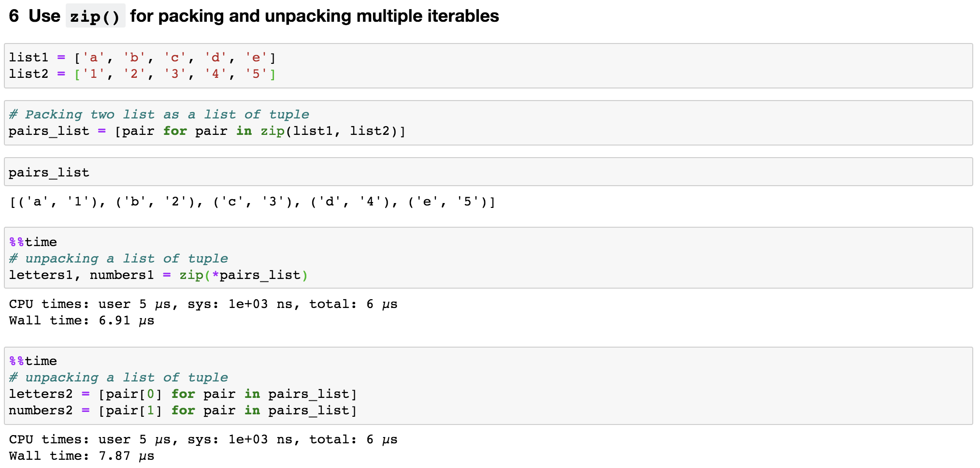
Task: Click the 'Packing two list' comment line
Action: pyautogui.click(x=159, y=115)
